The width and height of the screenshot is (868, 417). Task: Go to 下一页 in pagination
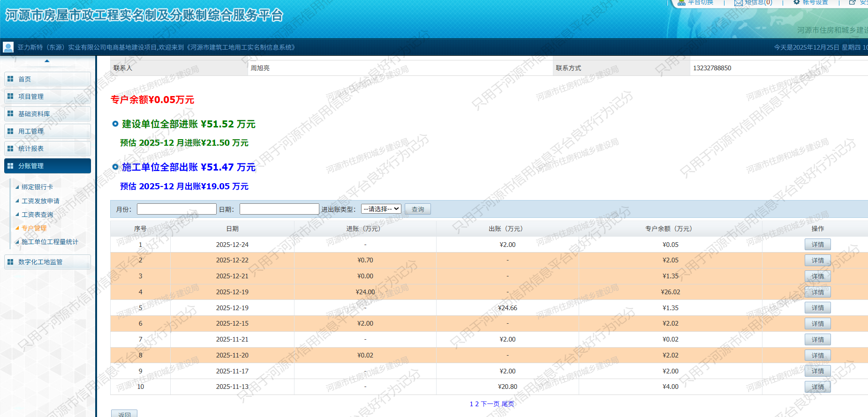pyautogui.click(x=490, y=404)
